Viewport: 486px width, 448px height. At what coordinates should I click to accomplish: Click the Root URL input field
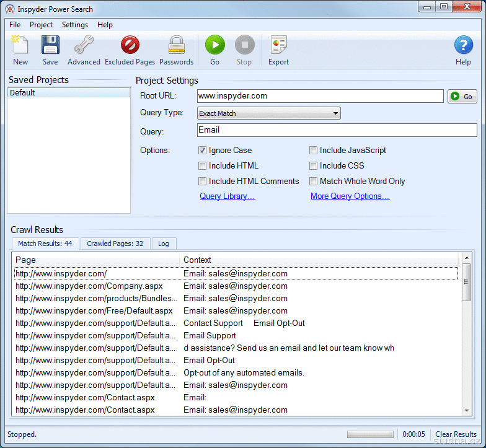(320, 96)
